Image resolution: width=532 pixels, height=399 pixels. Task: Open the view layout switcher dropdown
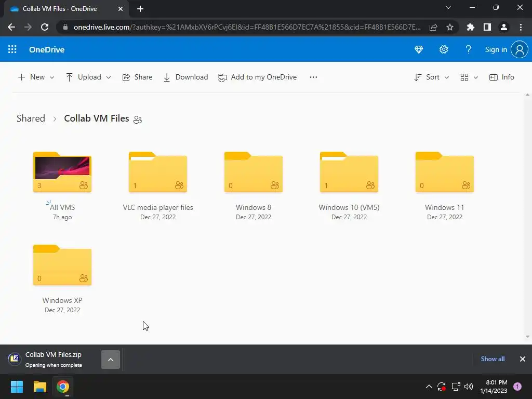tap(469, 77)
